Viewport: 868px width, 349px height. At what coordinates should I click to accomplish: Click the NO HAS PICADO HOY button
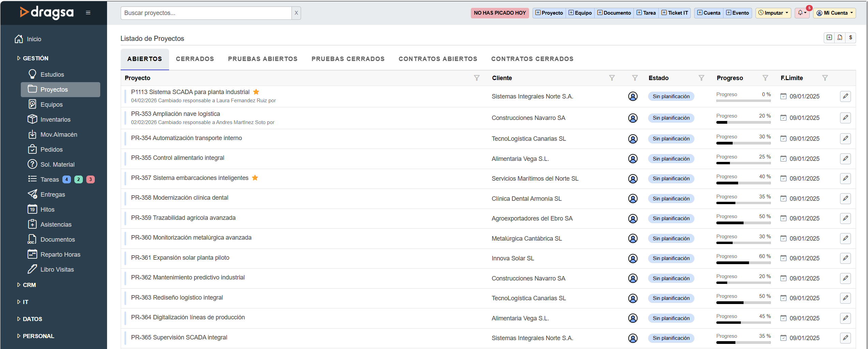pyautogui.click(x=499, y=13)
